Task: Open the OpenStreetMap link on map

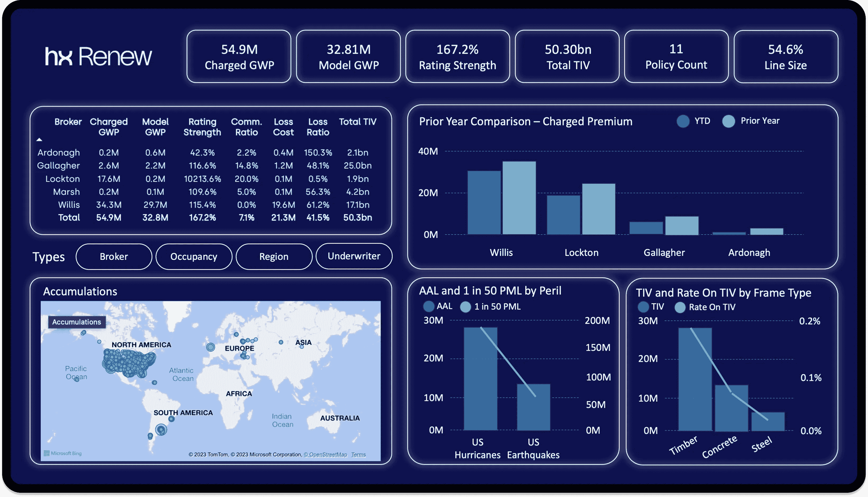Action: point(325,454)
